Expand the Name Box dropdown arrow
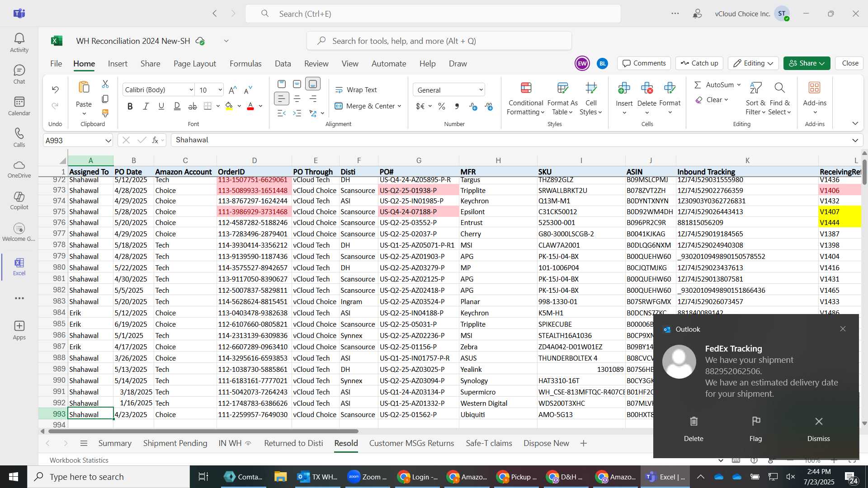 point(108,141)
